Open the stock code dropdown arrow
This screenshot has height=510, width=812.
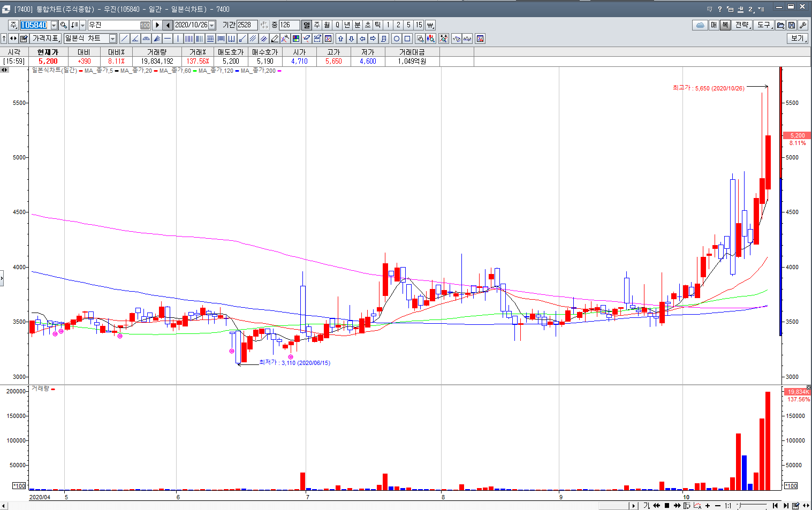54,25
